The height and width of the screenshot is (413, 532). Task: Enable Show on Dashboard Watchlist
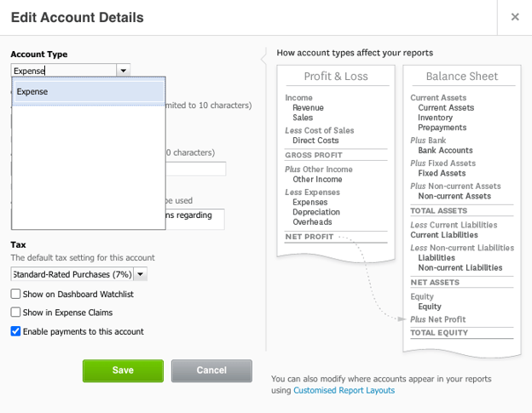(16, 294)
